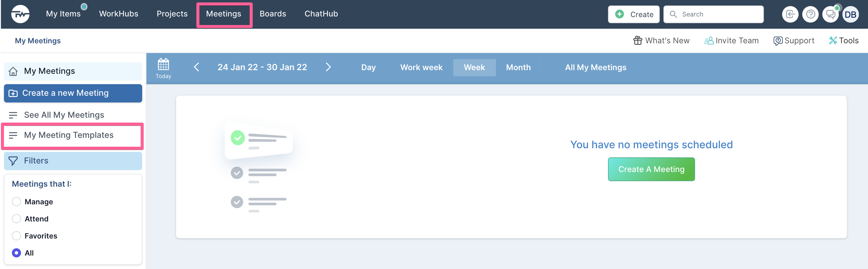Switch to Work week view tab
This screenshot has width=868, height=269.
coord(421,67)
